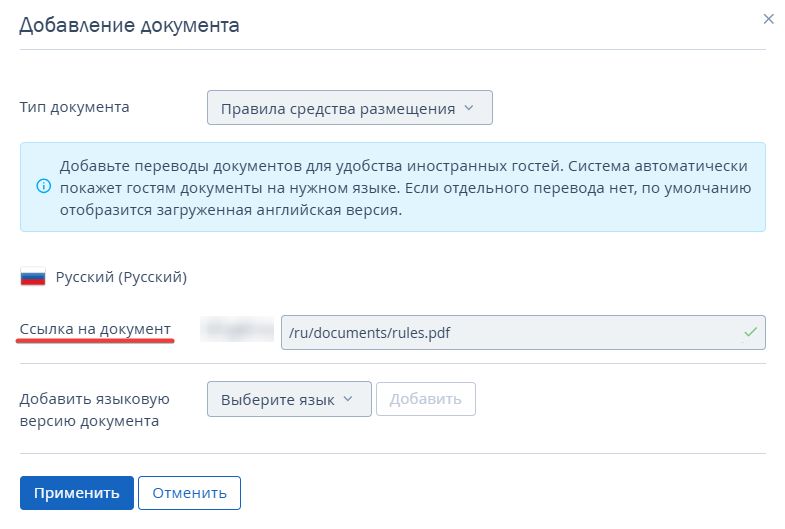
Task: Click chevron arrow beside Выберите язык
Action: 348,398
